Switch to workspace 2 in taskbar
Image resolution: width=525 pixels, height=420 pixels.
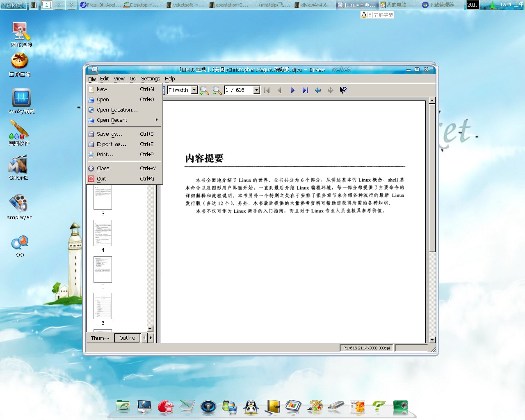click(x=59, y=5)
